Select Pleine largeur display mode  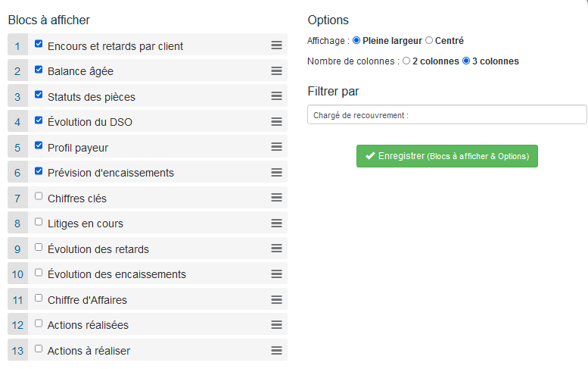pyautogui.click(x=356, y=40)
